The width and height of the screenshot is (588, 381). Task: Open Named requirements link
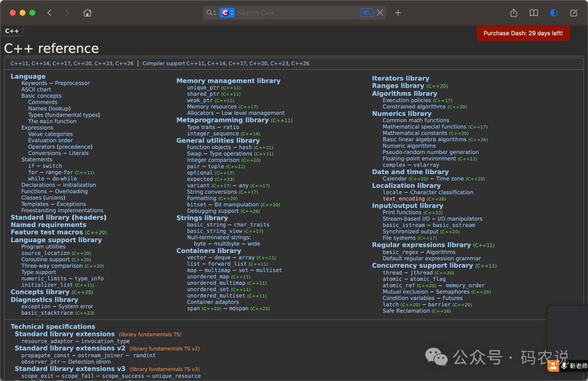(x=48, y=225)
